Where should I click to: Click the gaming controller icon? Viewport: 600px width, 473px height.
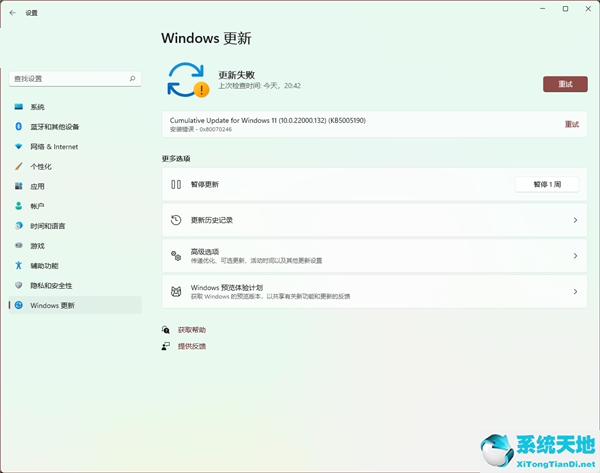(x=19, y=245)
